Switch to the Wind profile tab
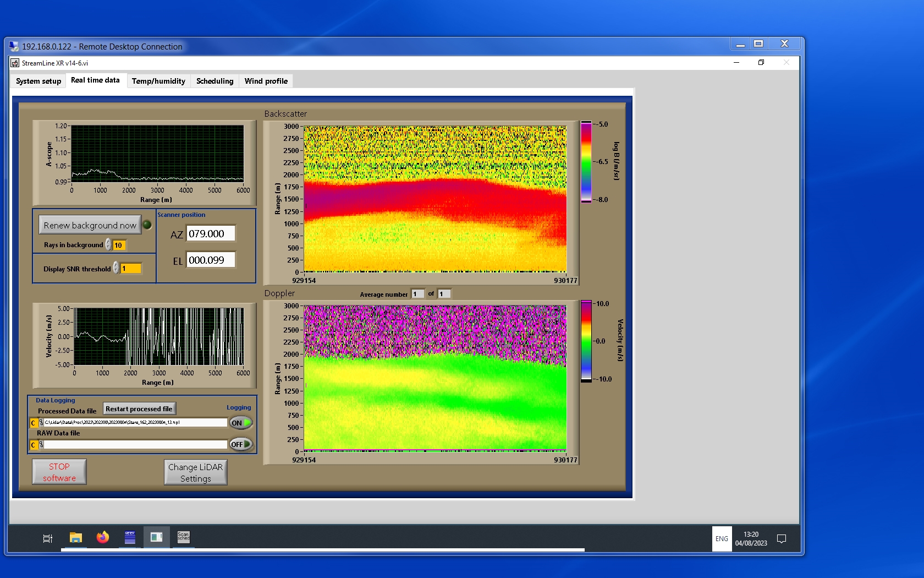 tap(266, 81)
